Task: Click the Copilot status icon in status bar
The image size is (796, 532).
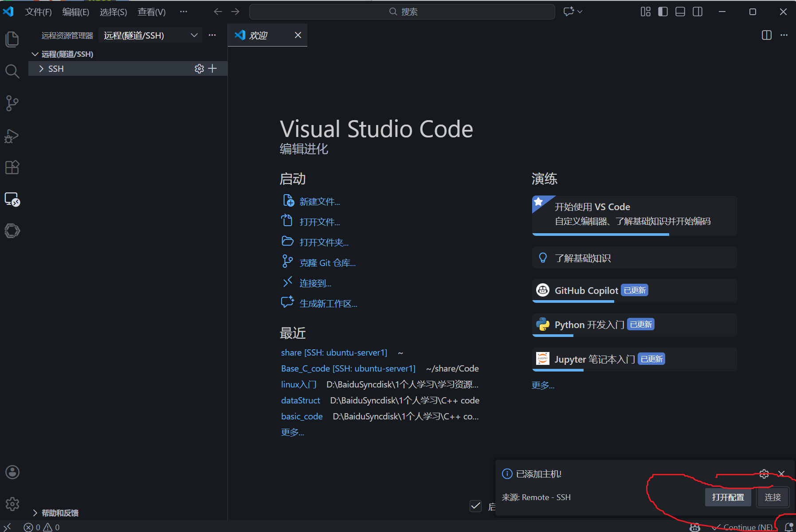Action: click(x=695, y=527)
